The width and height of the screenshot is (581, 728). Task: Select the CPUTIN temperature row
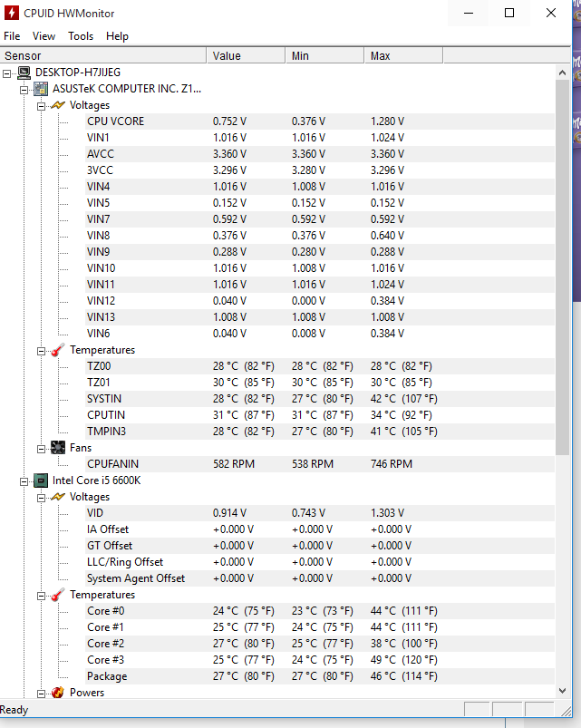coord(320,415)
